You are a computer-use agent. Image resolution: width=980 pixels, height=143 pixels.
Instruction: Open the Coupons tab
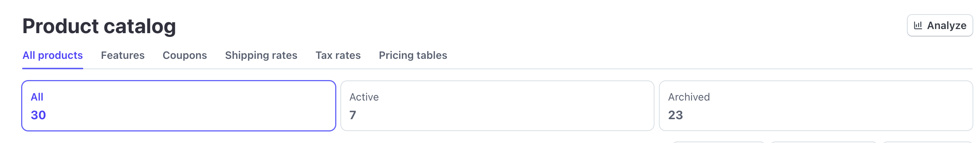tap(184, 55)
